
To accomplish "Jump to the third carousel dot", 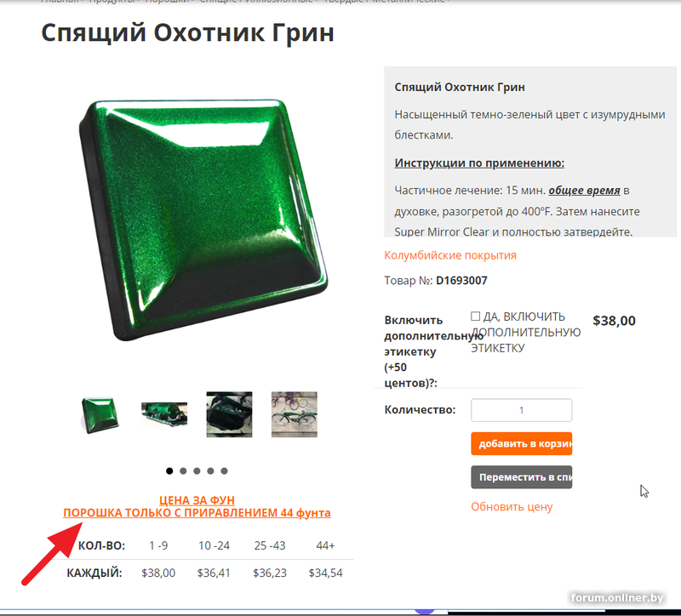I will pos(197,471).
